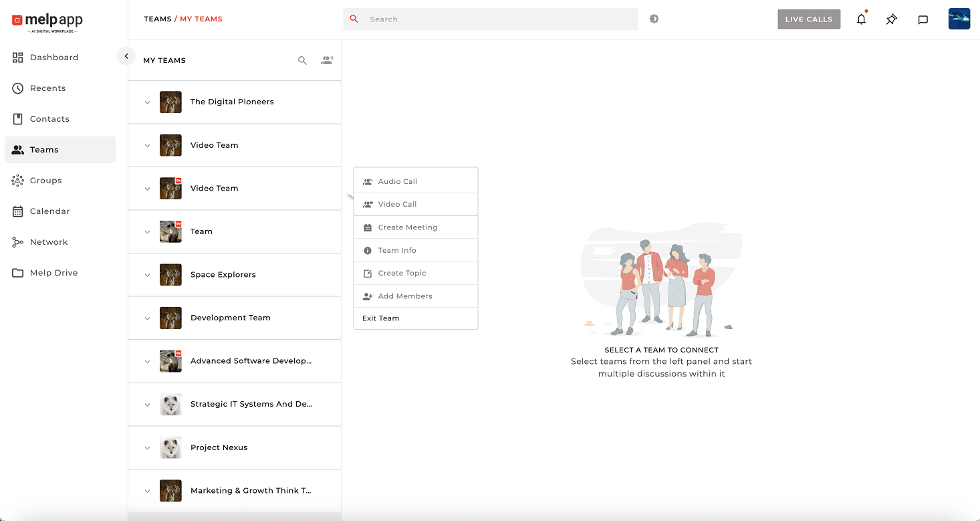
Task: Toggle the theme mode icon
Action: [654, 19]
